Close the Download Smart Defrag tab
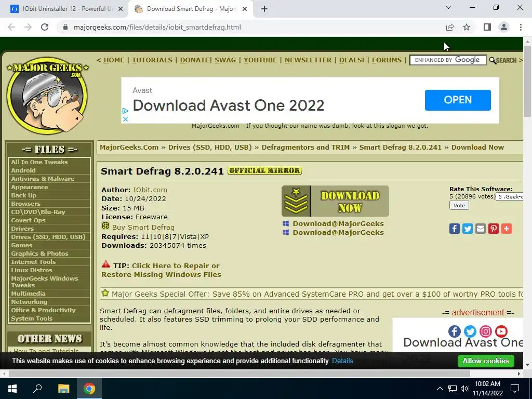Image resolution: width=532 pixels, height=399 pixels. (245, 9)
